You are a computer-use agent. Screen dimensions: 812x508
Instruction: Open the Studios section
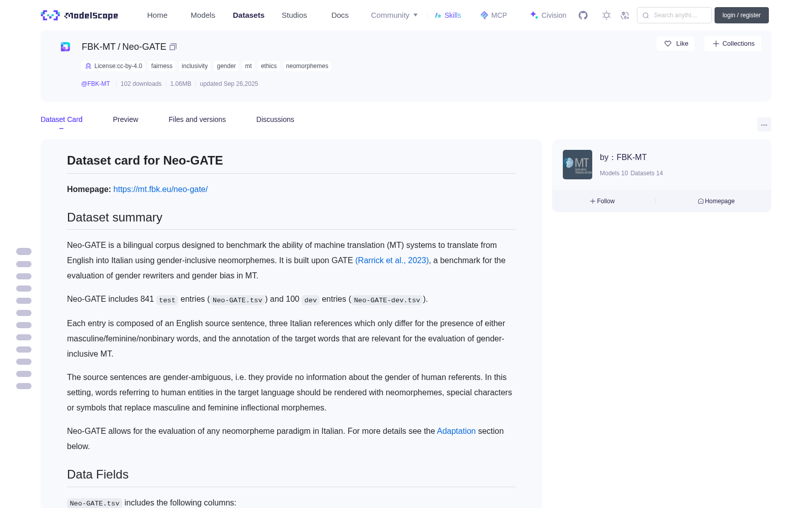294,15
